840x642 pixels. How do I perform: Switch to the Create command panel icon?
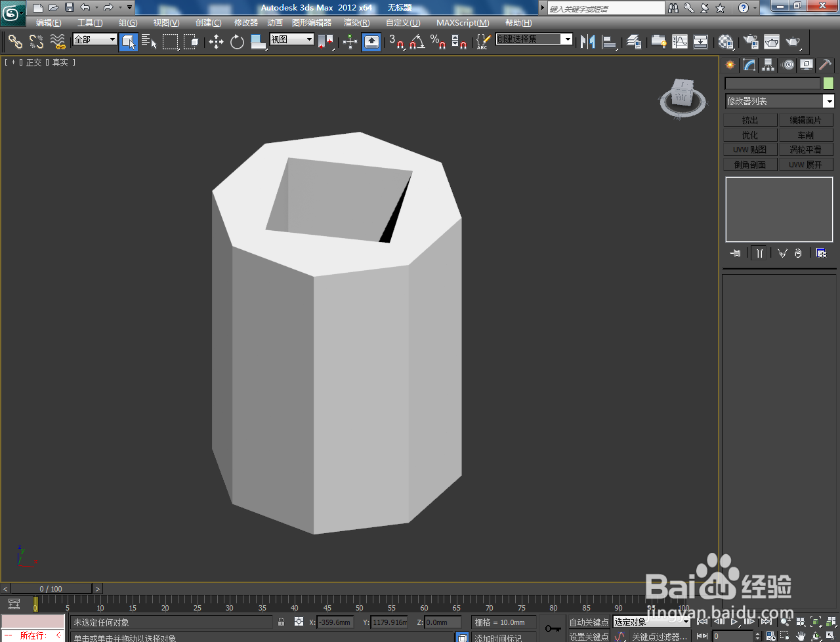point(730,65)
